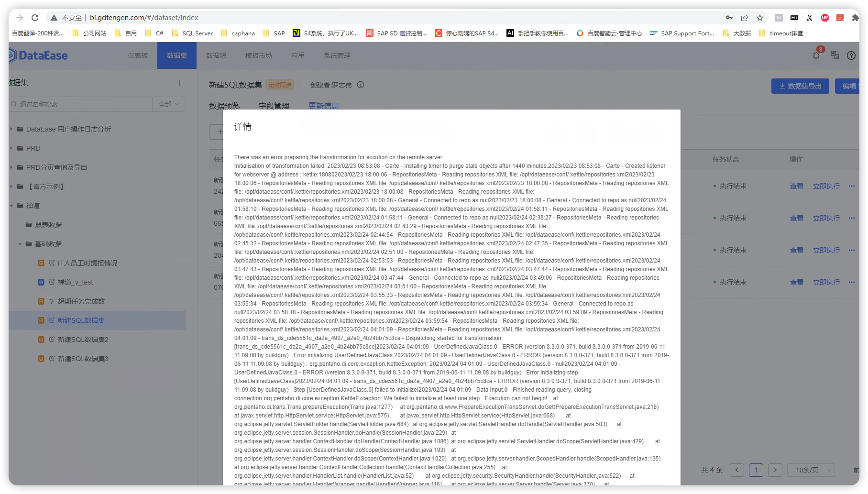Click the share icon in the address bar
Screen dimensions: 868x494
(744, 17)
